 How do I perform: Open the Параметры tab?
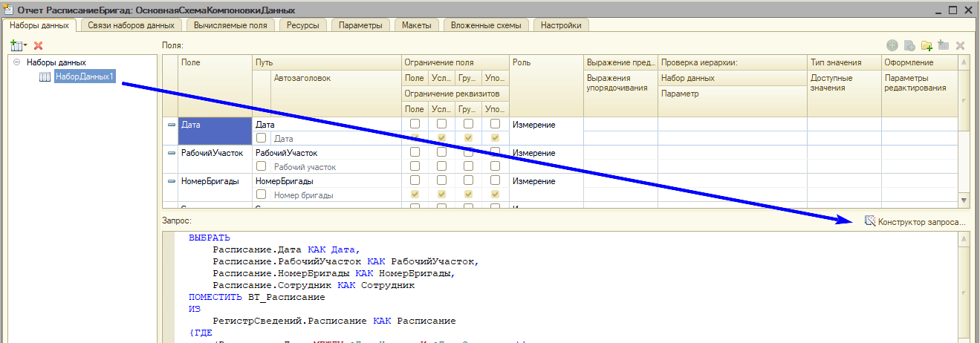[x=360, y=25]
